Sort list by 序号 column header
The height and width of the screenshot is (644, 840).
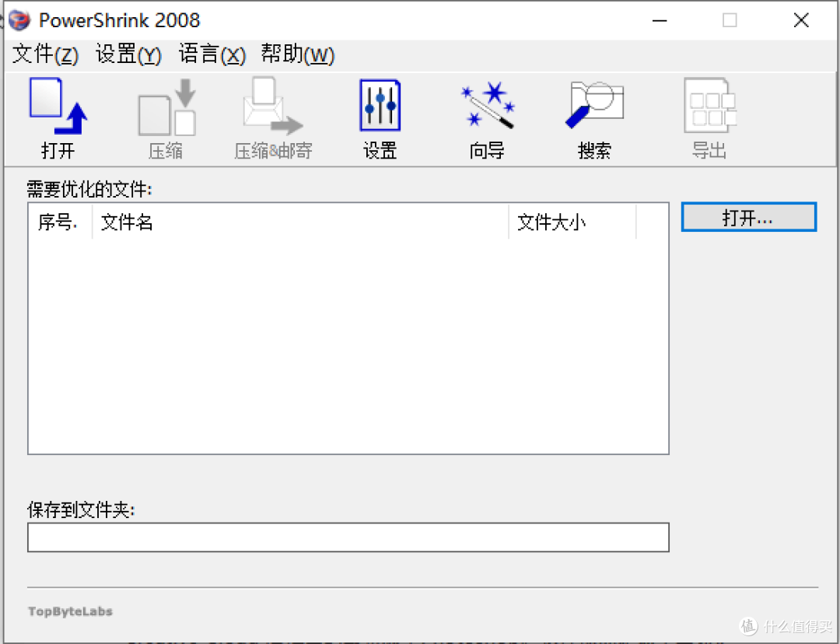(60, 221)
